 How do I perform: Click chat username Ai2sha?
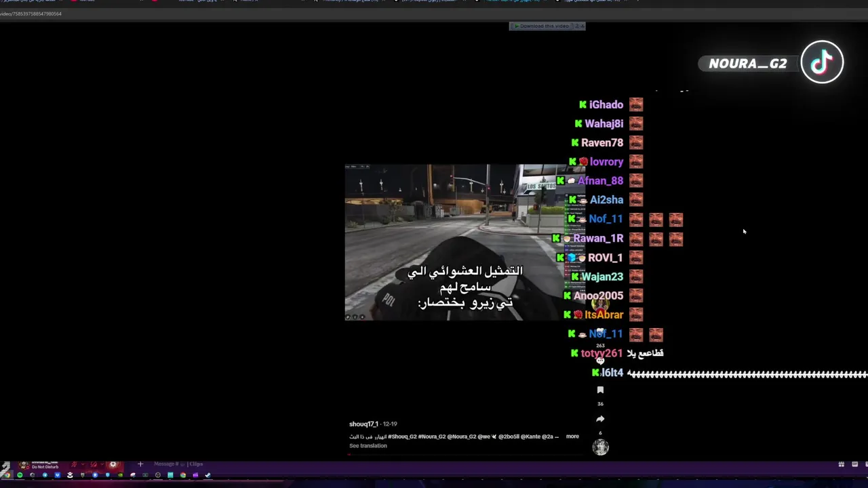(x=606, y=200)
